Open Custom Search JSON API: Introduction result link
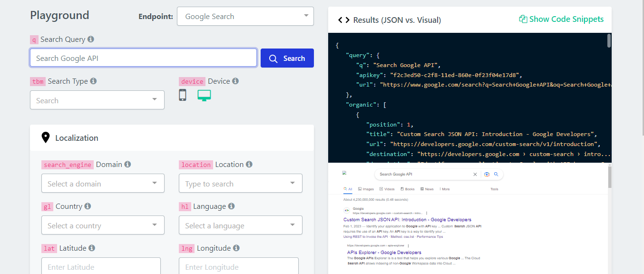644x274 pixels. (407, 220)
